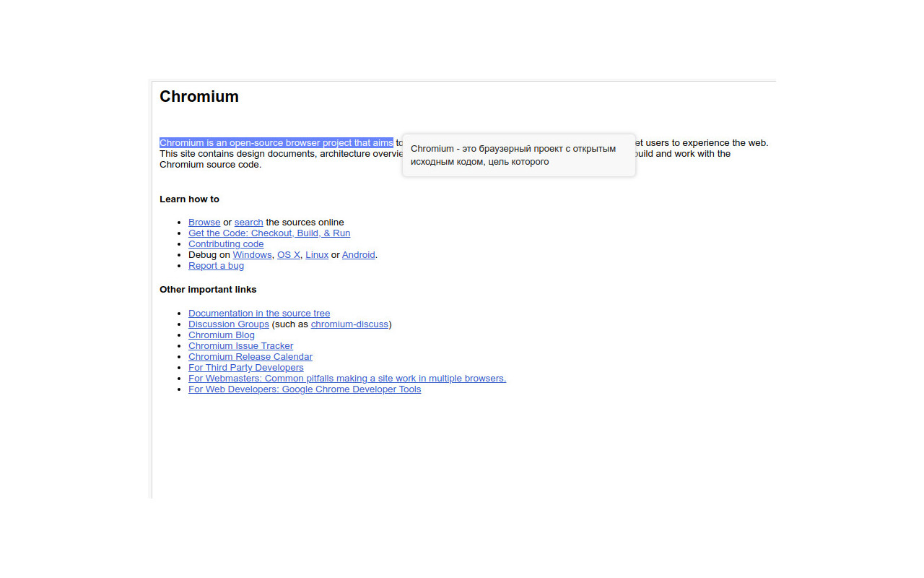Open For Third Party Developers link
The height and width of the screenshot is (578, 924).
pos(246,368)
